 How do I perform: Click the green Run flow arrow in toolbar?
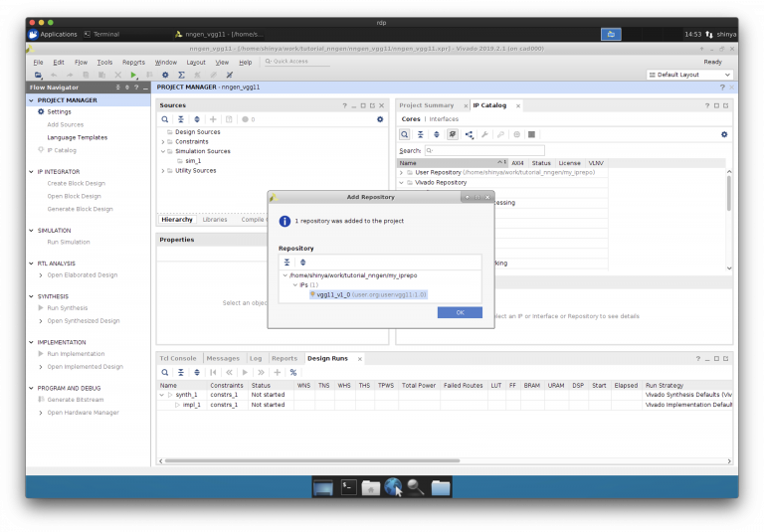(134, 75)
